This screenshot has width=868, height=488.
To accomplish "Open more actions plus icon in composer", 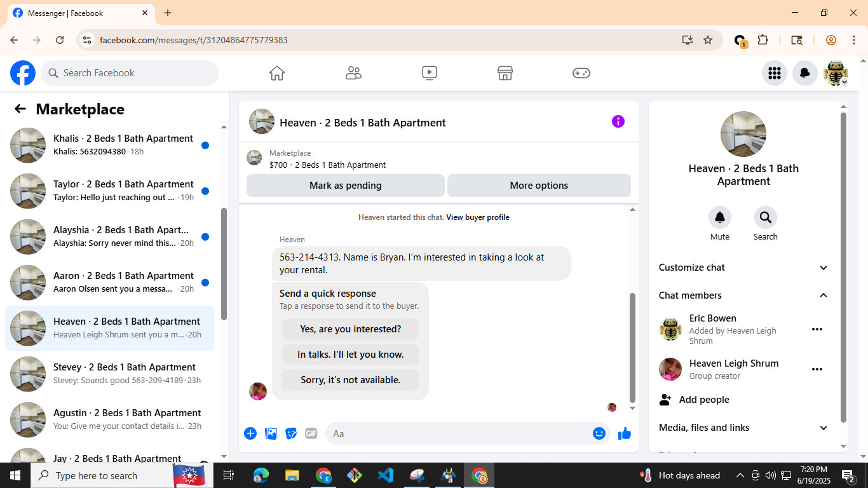I will click(x=250, y=433).
